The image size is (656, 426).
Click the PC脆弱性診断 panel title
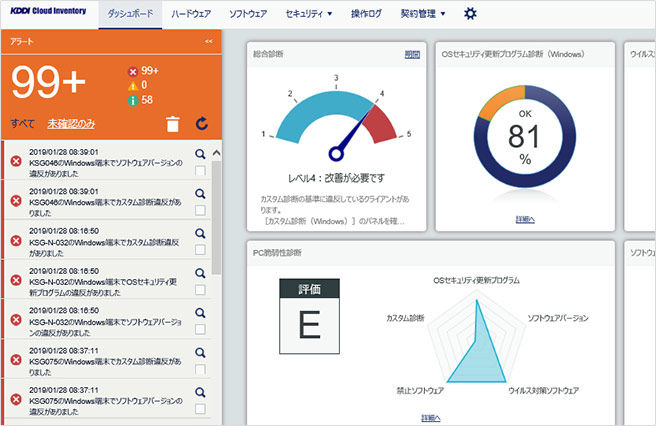tap(277, 253)
